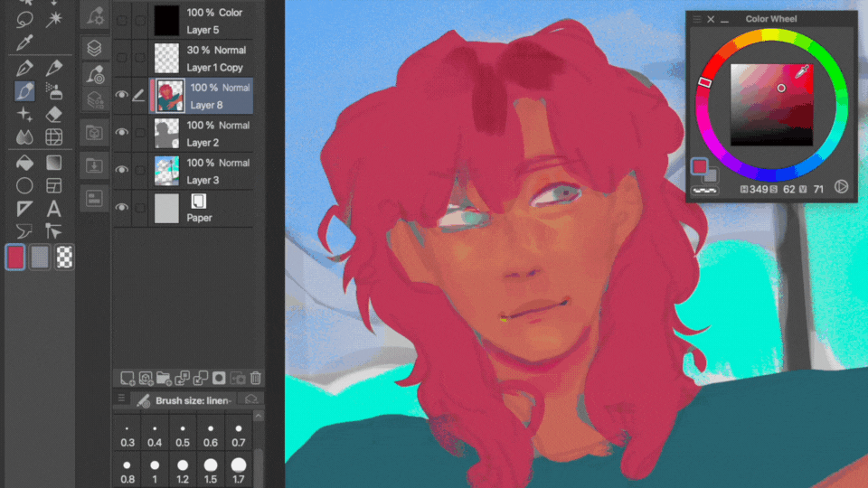Select the Correct line tool

pos(54,230)
